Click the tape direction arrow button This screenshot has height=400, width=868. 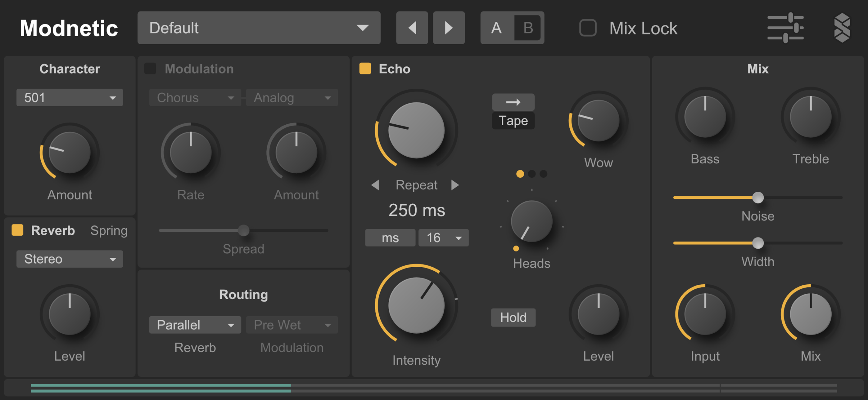click(513, 102)
